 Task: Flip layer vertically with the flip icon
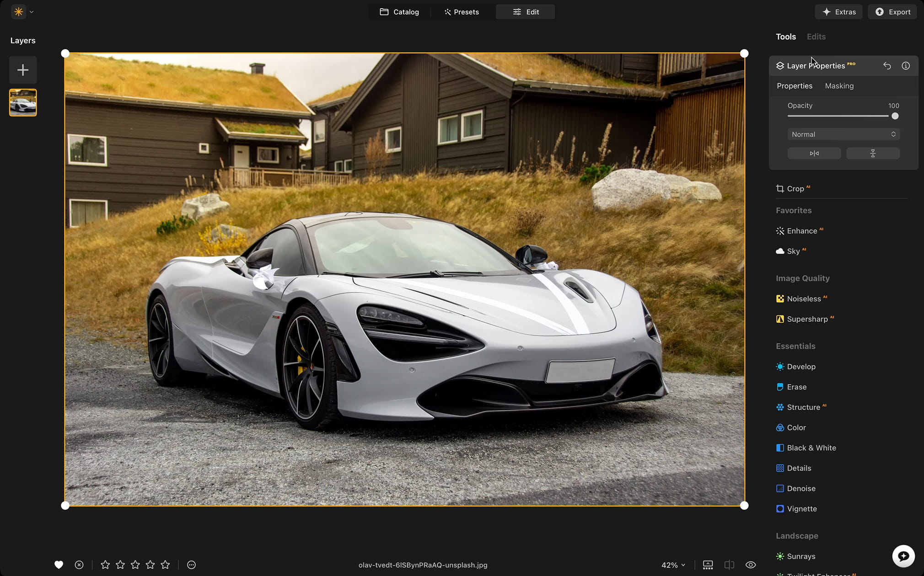coord(872,154)
